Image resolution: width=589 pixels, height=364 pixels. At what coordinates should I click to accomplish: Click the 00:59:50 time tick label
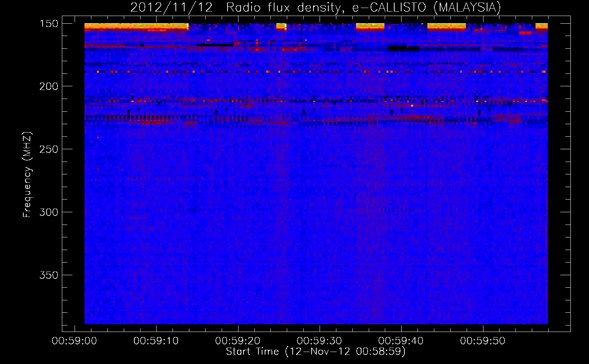point(483,341)
